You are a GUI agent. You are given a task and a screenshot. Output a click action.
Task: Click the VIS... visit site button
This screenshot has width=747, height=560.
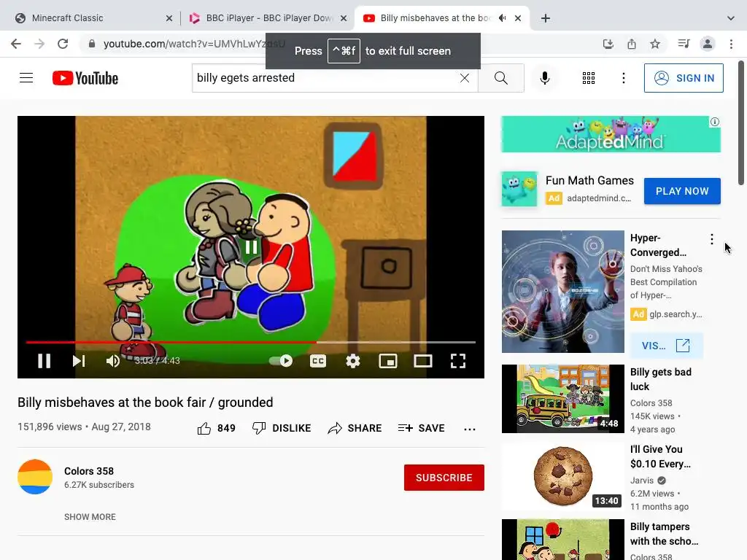pyautogui.click(x=666, y=346)
